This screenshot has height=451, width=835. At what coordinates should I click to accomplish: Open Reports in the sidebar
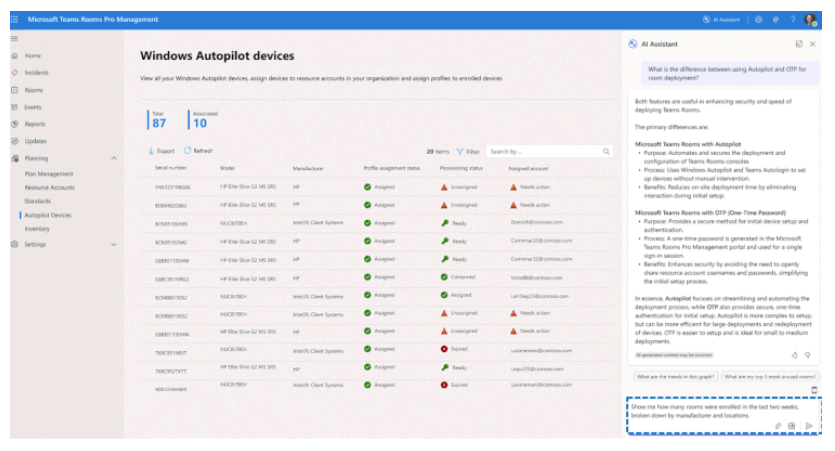pos(35,124)
